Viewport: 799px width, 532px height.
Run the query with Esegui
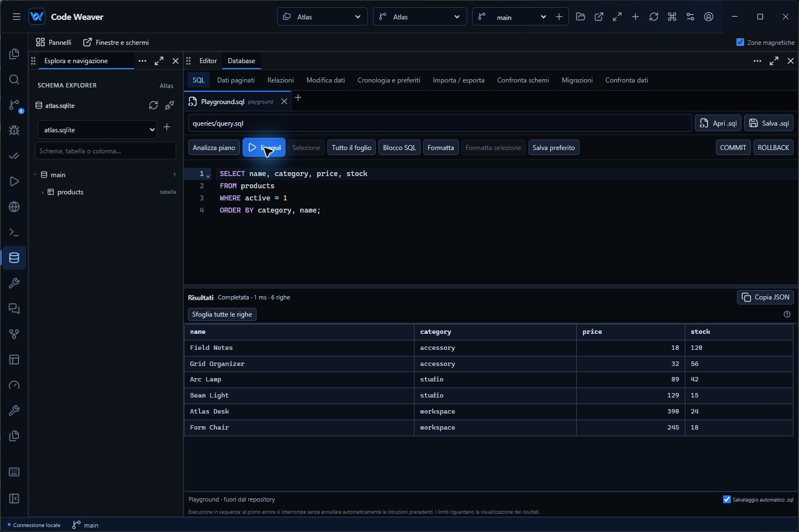[264, 147]
